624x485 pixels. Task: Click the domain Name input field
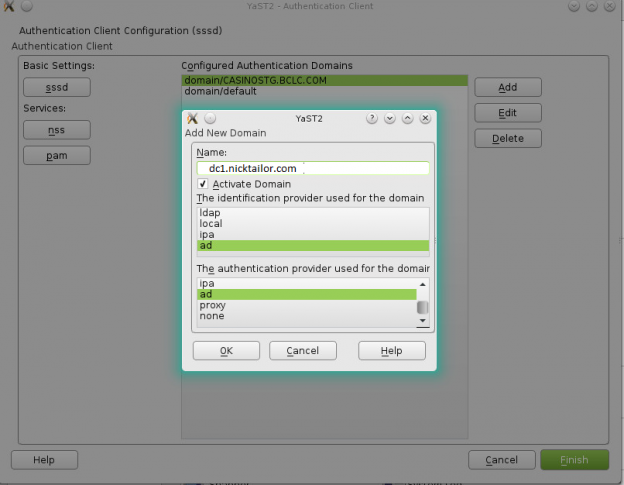312,168
